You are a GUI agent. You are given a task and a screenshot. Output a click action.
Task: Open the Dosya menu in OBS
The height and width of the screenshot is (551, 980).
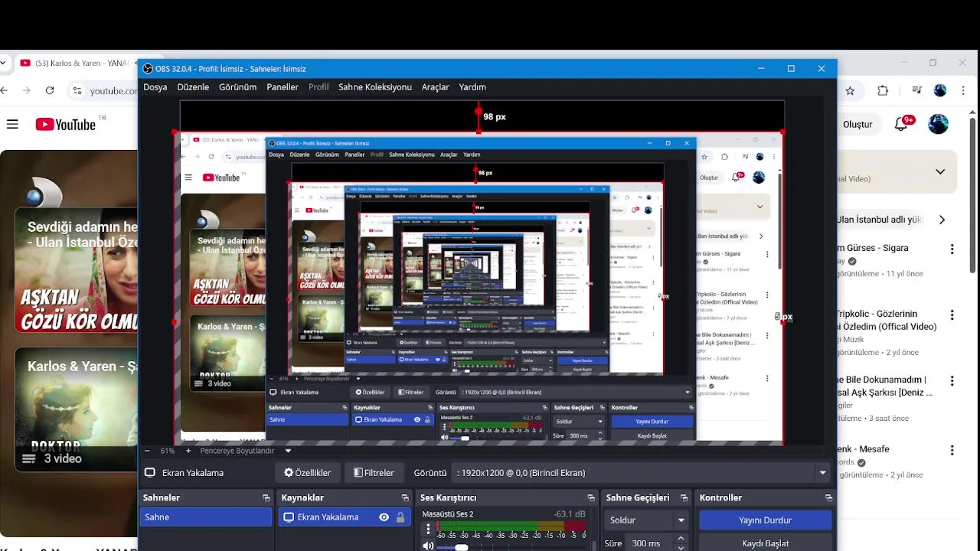click(x=155, y=87)
